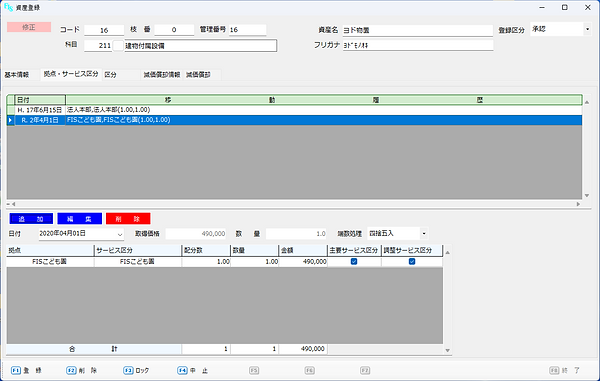Click the disabled F7 function key

(365, 370)
